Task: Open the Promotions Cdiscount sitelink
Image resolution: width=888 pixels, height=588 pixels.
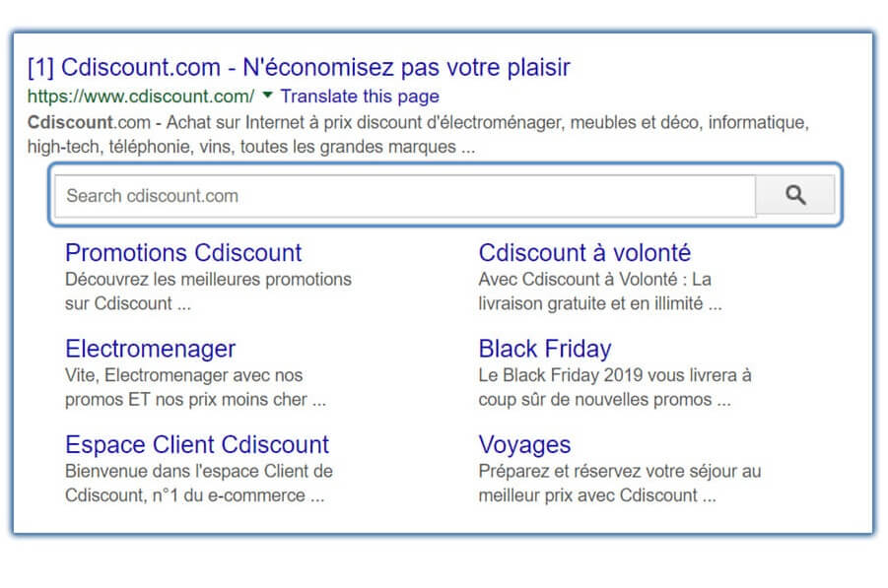Action: [x=183, y=253]
